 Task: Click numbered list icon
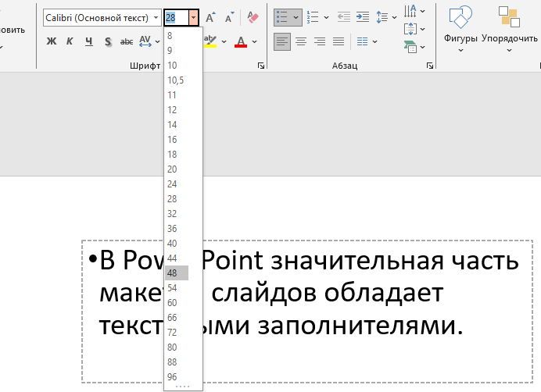313,17
